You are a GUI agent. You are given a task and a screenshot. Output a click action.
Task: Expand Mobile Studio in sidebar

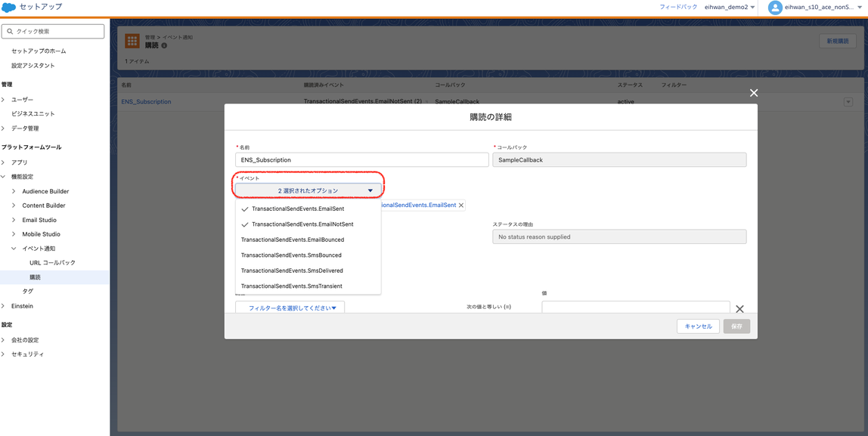coord(14,234)
